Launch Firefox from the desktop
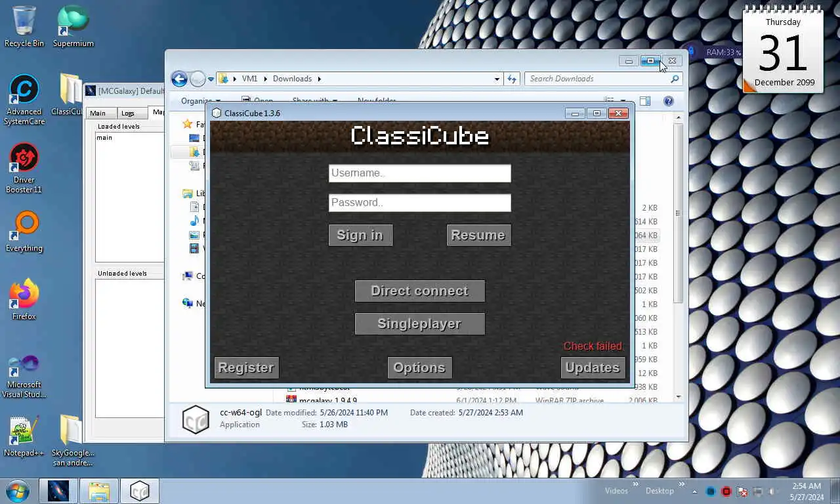 pos(24,299)
